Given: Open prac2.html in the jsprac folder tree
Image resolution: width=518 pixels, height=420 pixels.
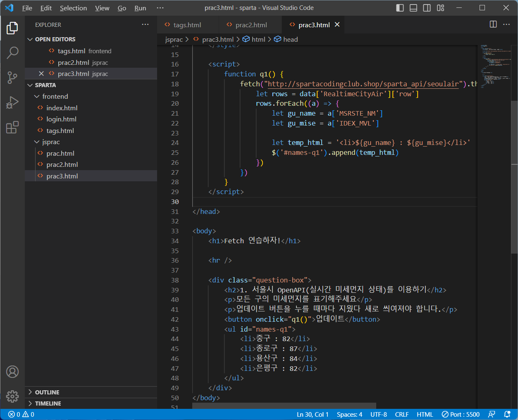Looking at the screenshot, I should (91, 164).
